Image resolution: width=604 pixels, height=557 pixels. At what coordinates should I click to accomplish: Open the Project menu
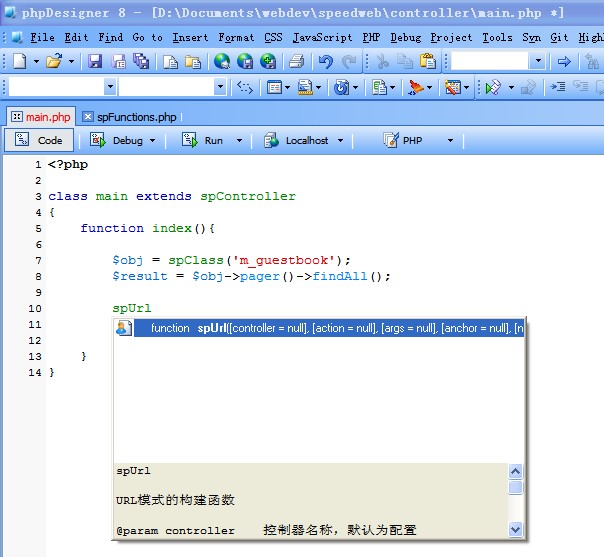(451, 37)
